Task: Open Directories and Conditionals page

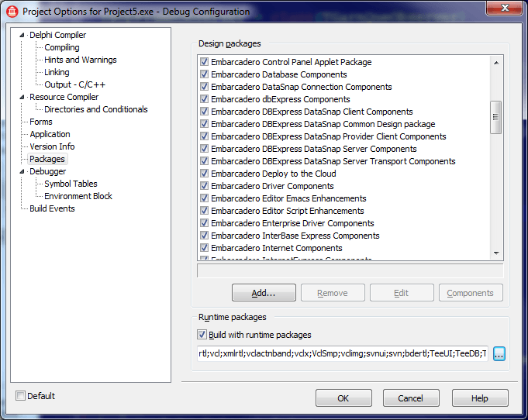Action: tap(96, 109)
